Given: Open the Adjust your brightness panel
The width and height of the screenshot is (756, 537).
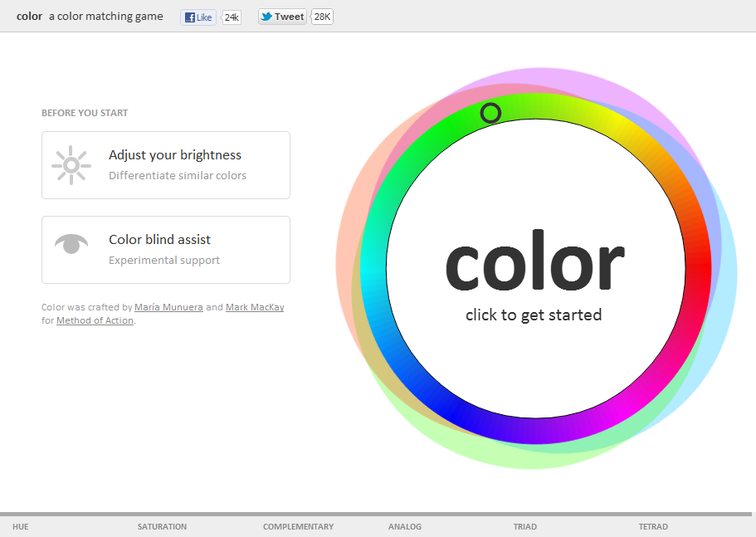Looking at the screenshot, I should [166, 165].
